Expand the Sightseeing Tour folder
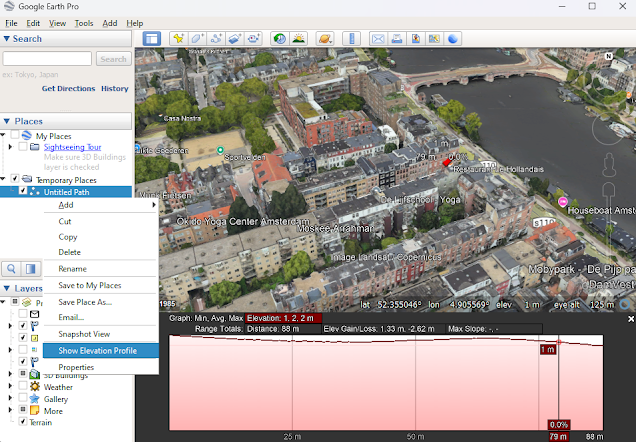This screenshot has height=442, width=636. click(x=10, y=147)
